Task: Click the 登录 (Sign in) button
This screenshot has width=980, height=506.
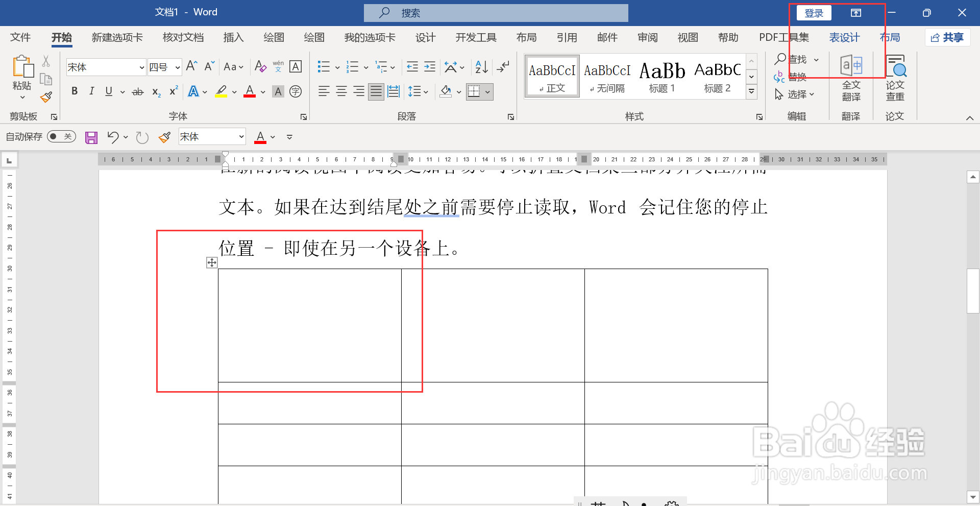Action: [x=814, y=12]
